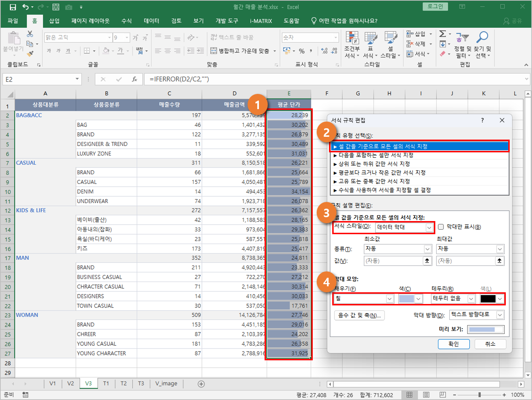
Task: Open the 채우기 fill type dropdown
Action: point(390,299)
